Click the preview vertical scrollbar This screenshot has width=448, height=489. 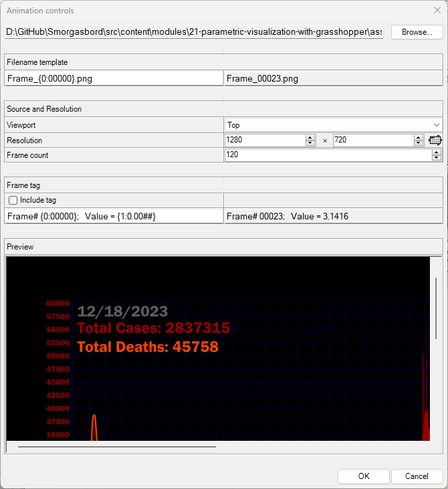point(436,314)
